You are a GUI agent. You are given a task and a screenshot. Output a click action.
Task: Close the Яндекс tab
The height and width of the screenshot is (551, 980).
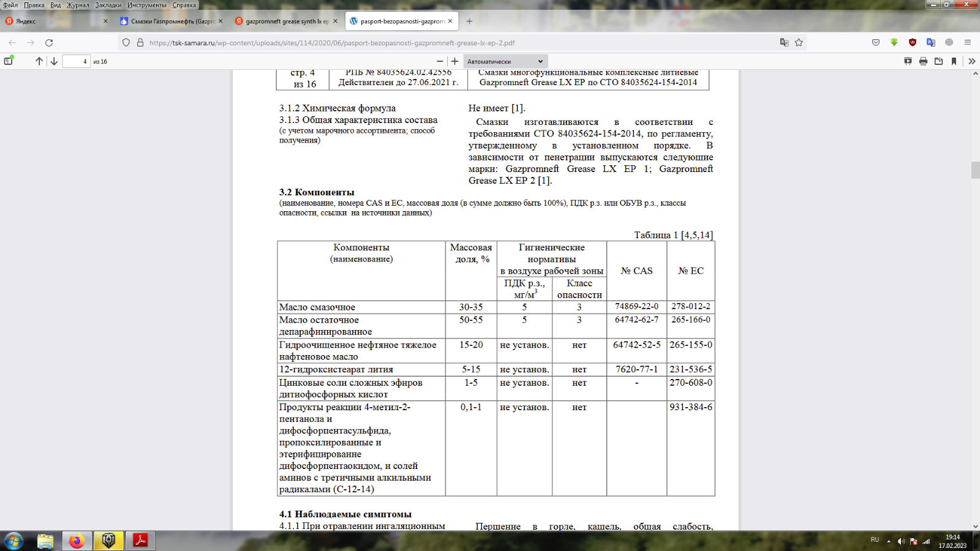click(x=105, y=21)
